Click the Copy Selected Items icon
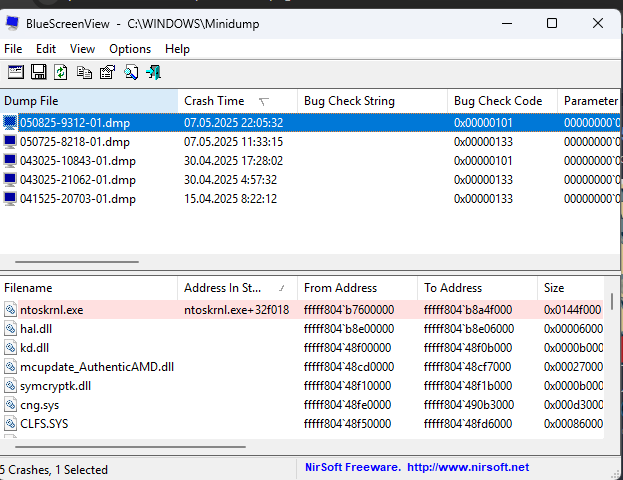 (85, 72)
